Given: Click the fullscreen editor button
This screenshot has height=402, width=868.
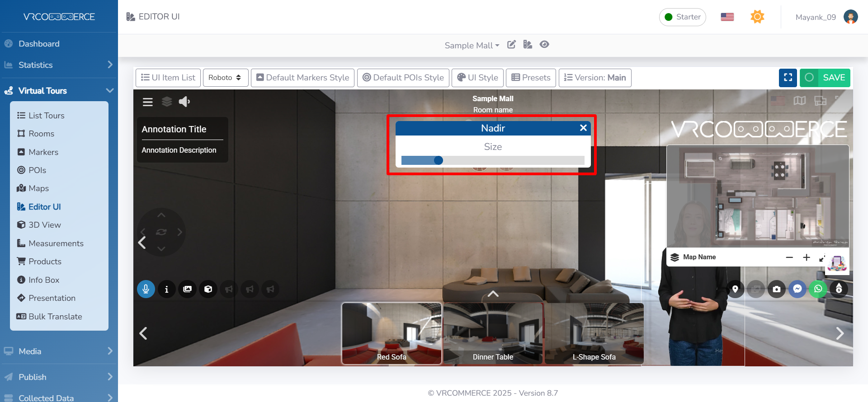Looking at the screenshot, I should click(x=788, y=78).
